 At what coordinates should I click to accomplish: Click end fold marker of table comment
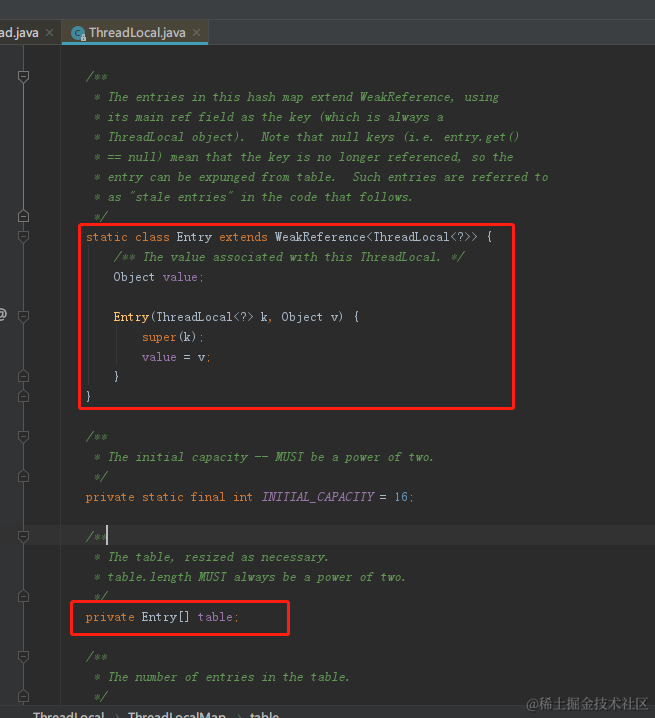23,596
